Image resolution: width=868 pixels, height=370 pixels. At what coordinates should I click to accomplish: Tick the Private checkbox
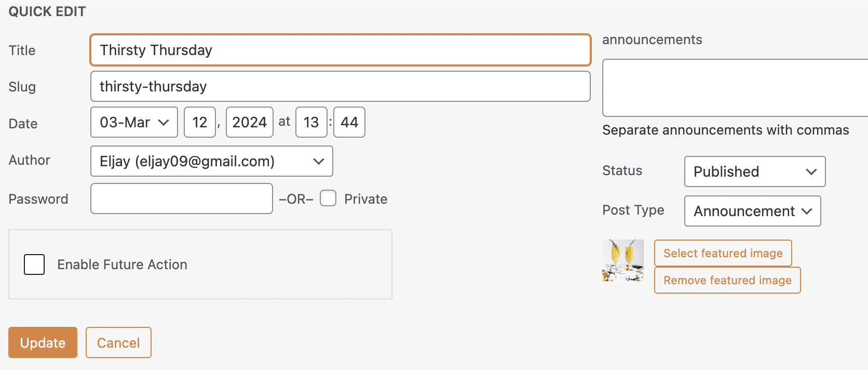point(328,198)
